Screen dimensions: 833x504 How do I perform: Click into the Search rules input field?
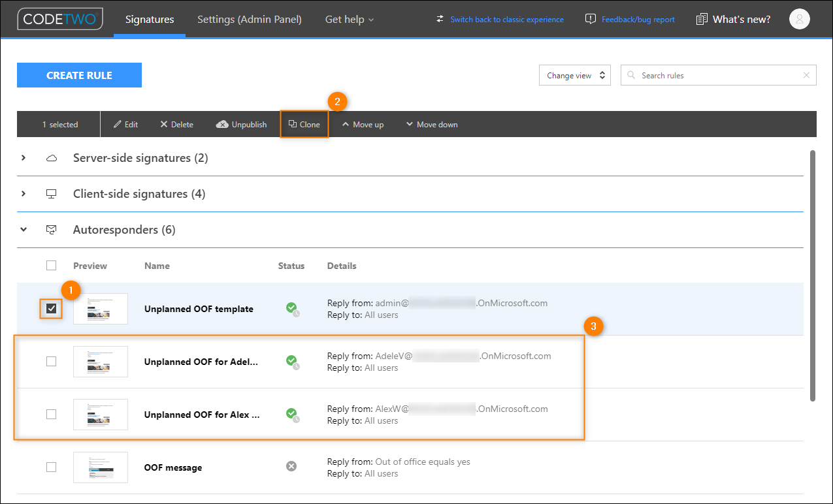click(719, 75)
